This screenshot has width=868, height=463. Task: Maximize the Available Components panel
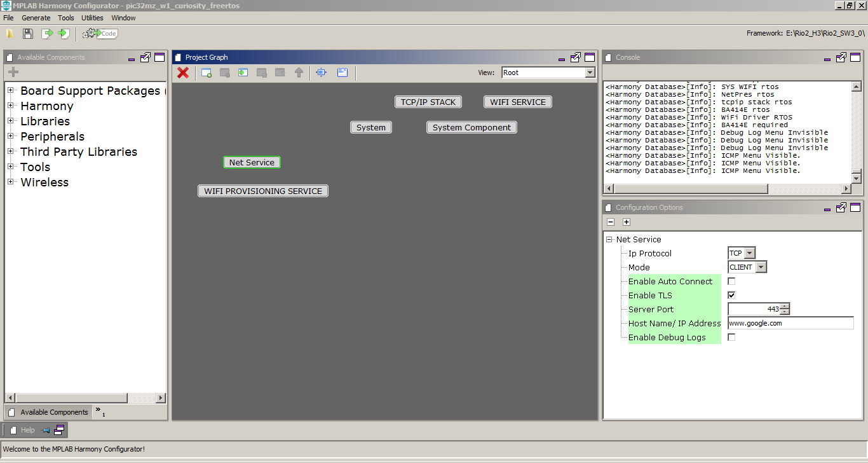tap(159, 57)
